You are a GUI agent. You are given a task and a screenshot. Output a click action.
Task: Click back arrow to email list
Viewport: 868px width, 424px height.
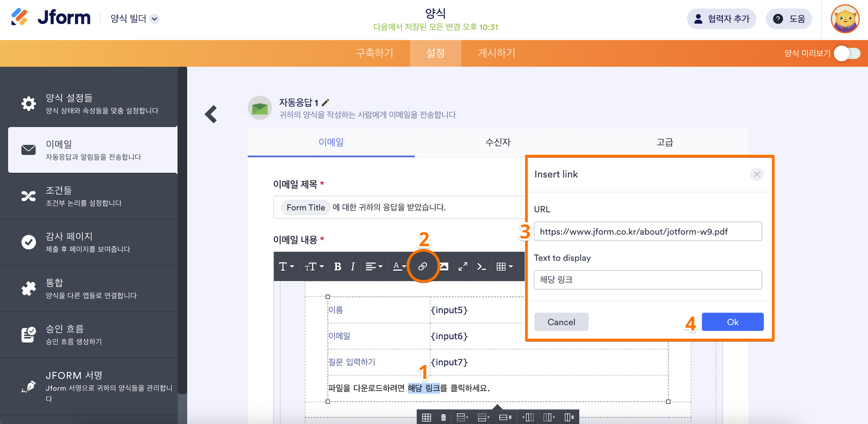(x=211, y=114)
